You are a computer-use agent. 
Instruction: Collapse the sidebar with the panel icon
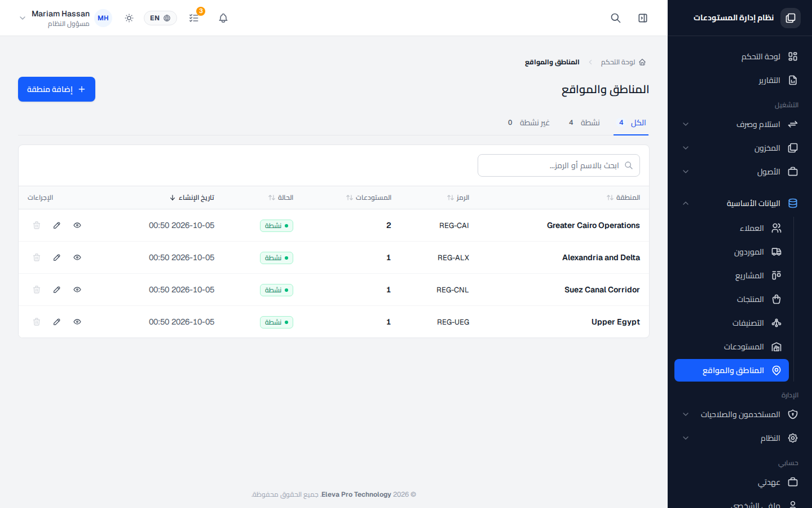coord(643,18)
